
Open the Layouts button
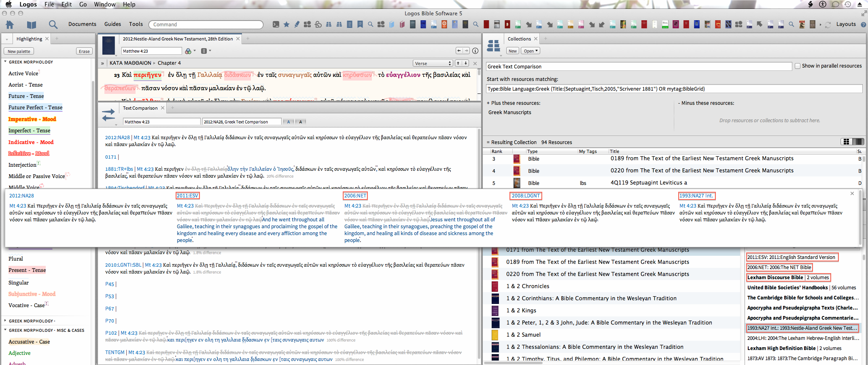(x=846, y=24)
